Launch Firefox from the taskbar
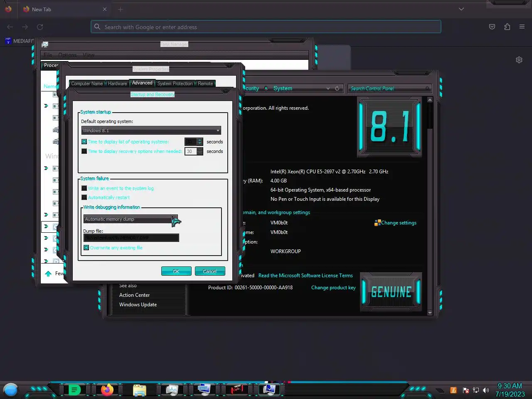This screenshot has width=532, height=399. [x=107, y=390]
